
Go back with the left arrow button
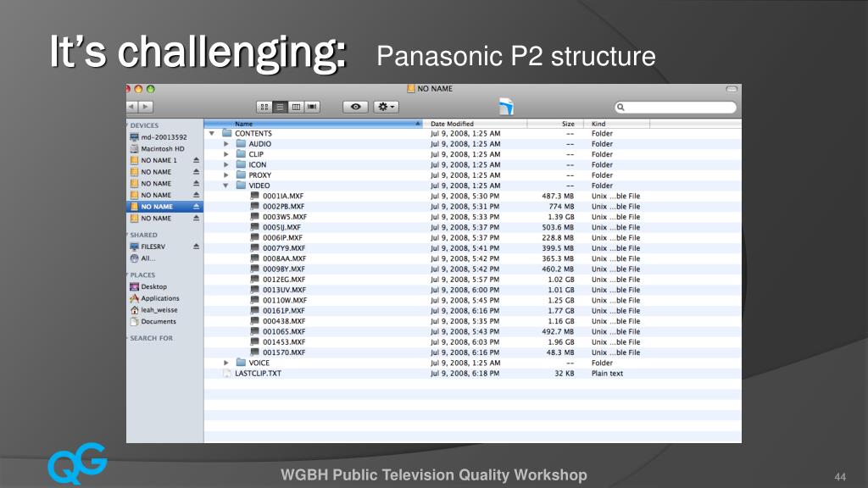pos(132,107)
